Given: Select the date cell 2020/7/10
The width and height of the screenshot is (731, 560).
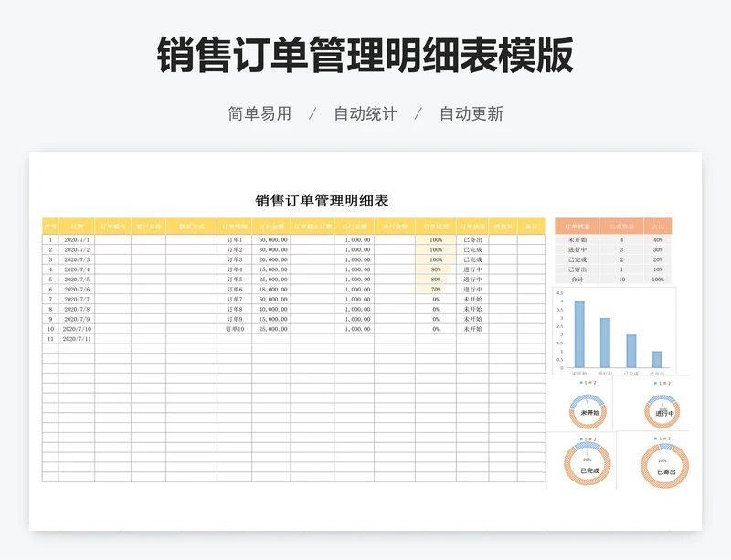Looking at the screenshot, I should coord(77,329).
